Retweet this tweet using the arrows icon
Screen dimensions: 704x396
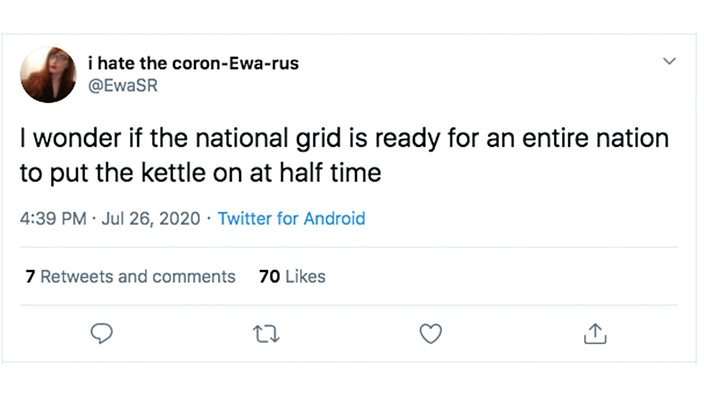click(266, 334)
